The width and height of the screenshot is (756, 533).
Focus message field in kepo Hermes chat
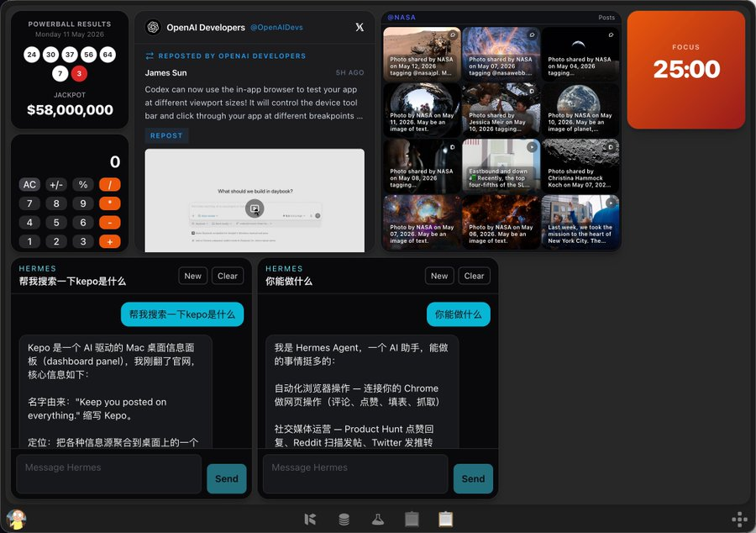point(109,473)
